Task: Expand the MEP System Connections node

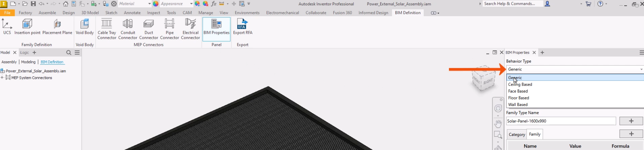Action: click(x=2, y=78)
